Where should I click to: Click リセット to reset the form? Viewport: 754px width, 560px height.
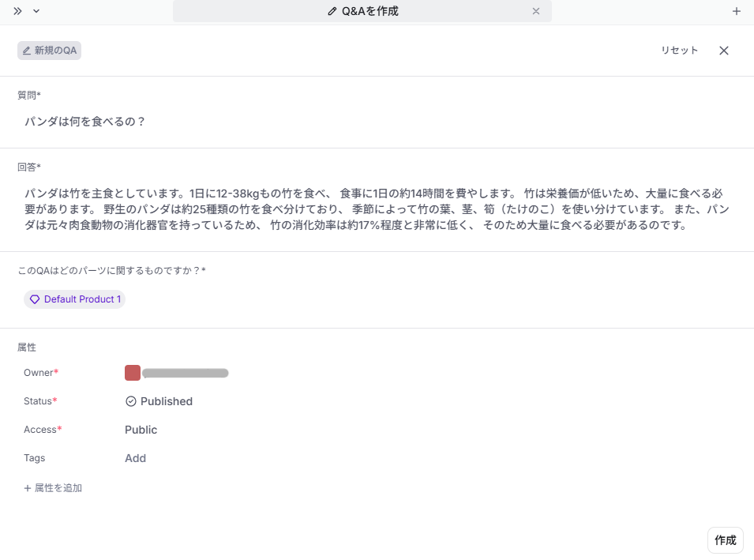(679, 50)
